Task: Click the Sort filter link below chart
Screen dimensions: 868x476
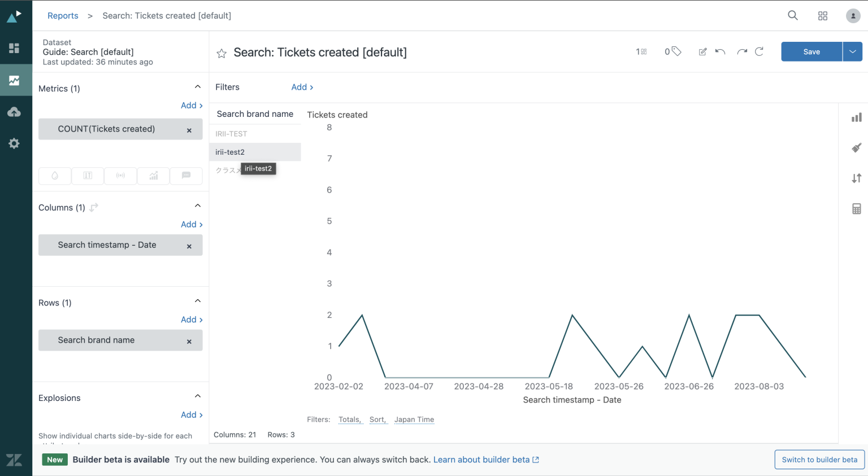Action: coord(378,420)
